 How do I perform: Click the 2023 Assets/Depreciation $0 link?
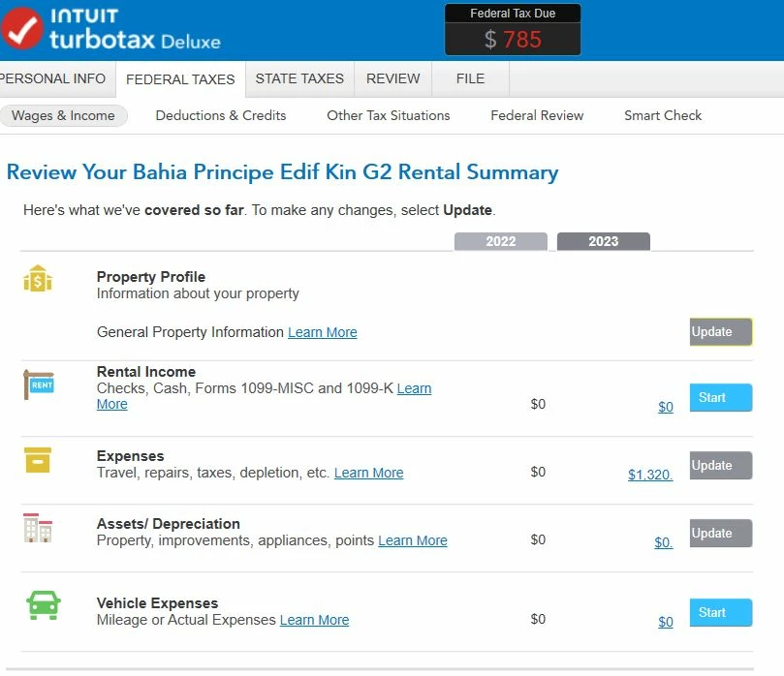(x=664, y=542)
